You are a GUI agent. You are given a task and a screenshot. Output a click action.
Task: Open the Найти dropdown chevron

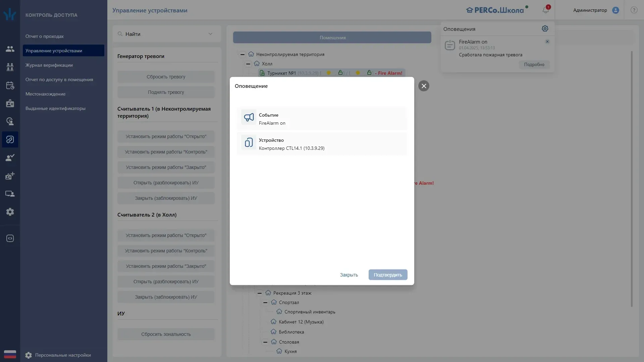(x=210, y=34)
